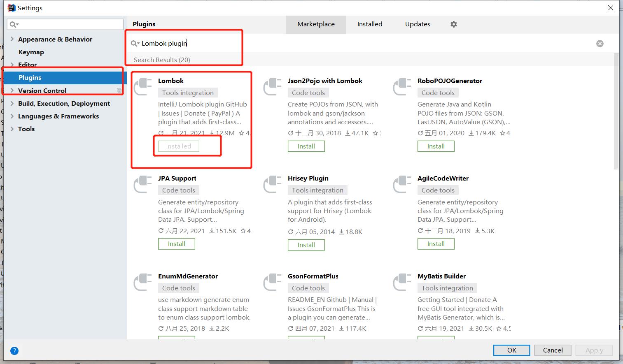Click the plugin search magnifier options icon
Image resolution: width=623 pixels, height=364 pixels.
[135, 44]
